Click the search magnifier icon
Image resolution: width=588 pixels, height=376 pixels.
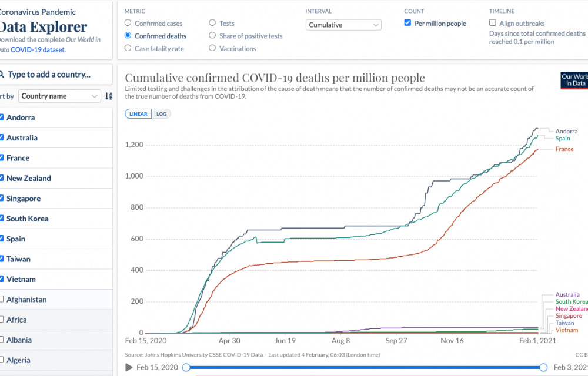2,75
